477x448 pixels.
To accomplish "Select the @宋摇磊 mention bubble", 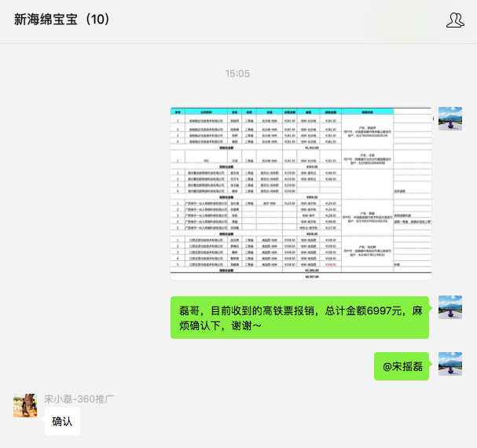I will click(x=402, y=366).
